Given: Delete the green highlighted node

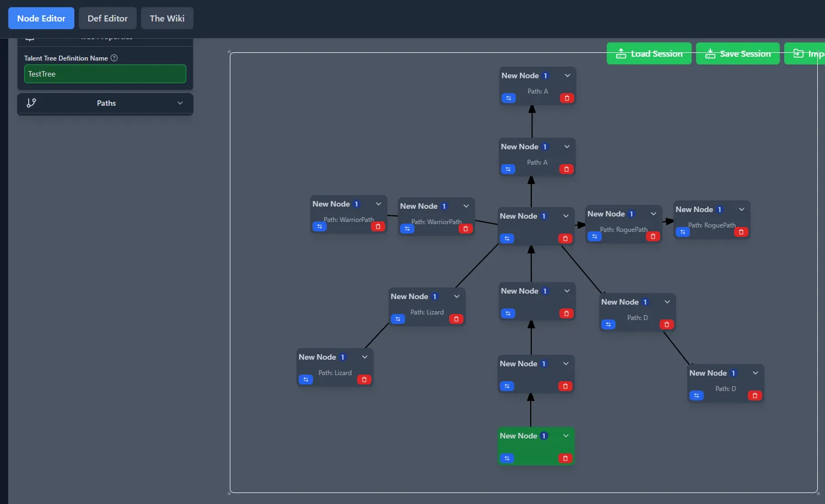Looking at the screenshot, I should (x=565, y=458).
